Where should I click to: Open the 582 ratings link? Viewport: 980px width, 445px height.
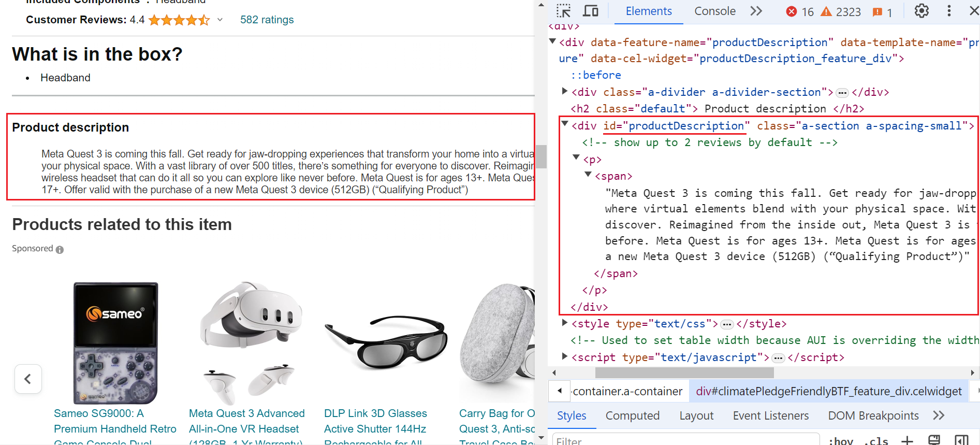(x=267, y=20)
